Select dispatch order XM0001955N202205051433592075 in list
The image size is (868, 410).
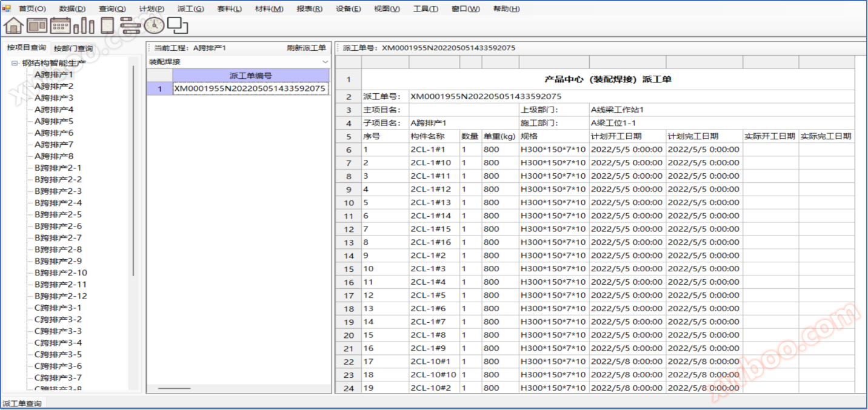(250, 88)
